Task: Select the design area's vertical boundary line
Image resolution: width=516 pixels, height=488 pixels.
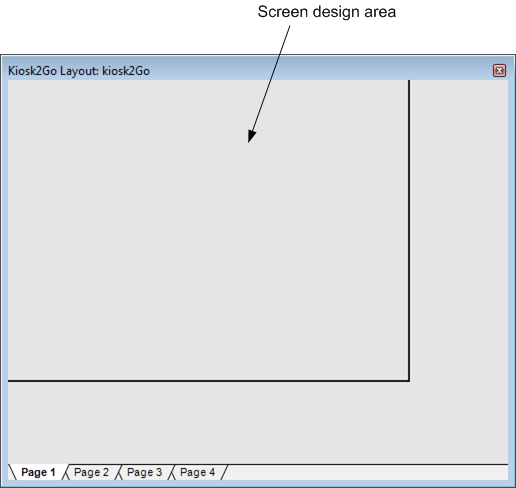Action: 409,230
